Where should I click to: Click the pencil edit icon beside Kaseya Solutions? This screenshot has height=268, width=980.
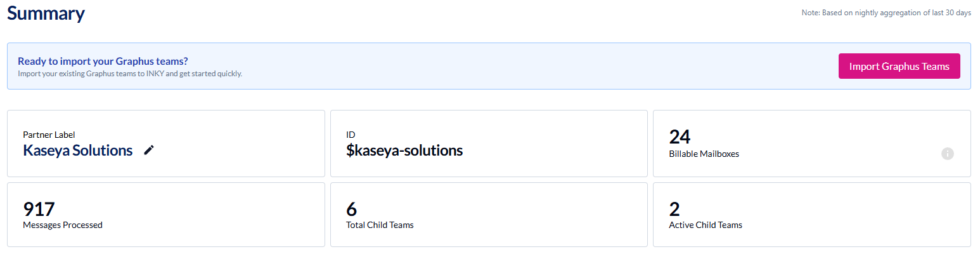click(x=149, y=151)
